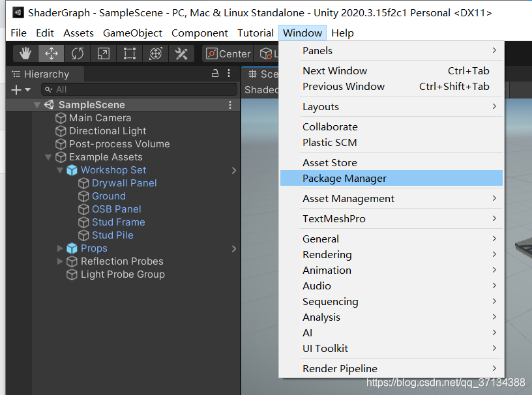The image size is (532, 395).
Task: Open the Audio submenu
Action: (x=392, y=285)
